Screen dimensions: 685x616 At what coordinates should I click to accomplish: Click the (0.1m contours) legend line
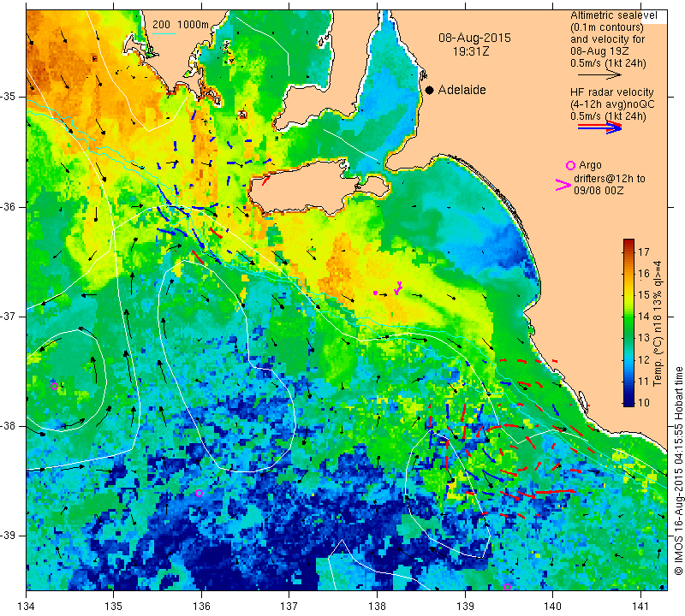tap(607, 27)
